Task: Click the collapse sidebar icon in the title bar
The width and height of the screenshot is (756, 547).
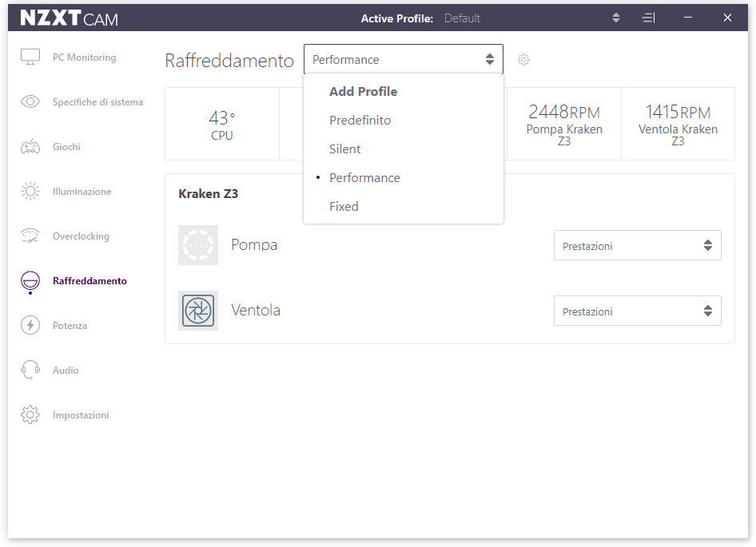Action: click(648, 18)
